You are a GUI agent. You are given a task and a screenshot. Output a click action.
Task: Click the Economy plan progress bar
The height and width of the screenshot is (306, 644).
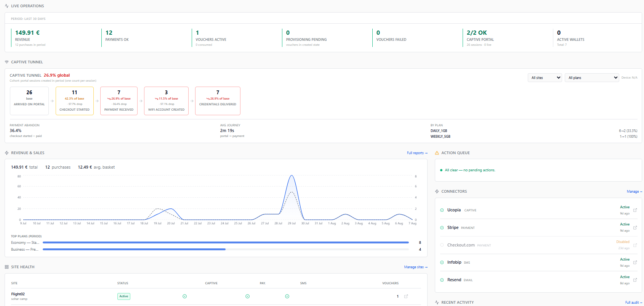point(226,243)
